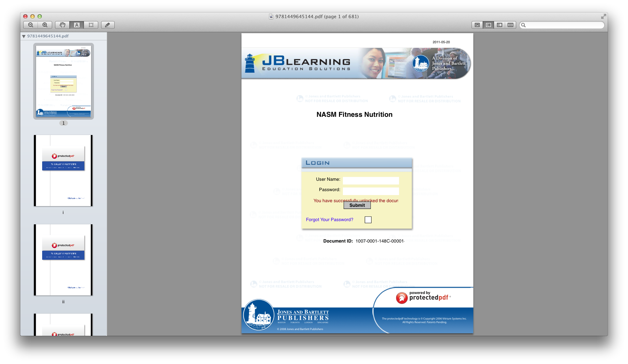Open the Annotate pencil toolbar
Image resolution: width=628 pixels, height=364 pixels.
tap(108, 25)
